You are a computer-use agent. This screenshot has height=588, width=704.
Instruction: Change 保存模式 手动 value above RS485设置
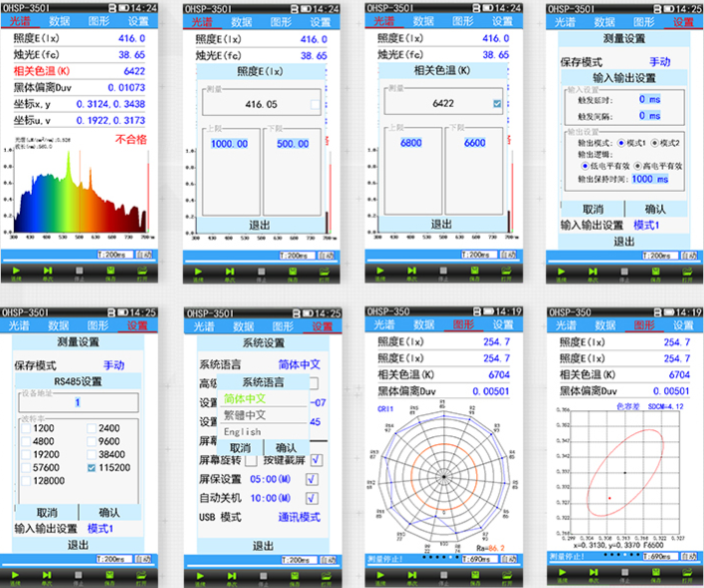point(114,365)
